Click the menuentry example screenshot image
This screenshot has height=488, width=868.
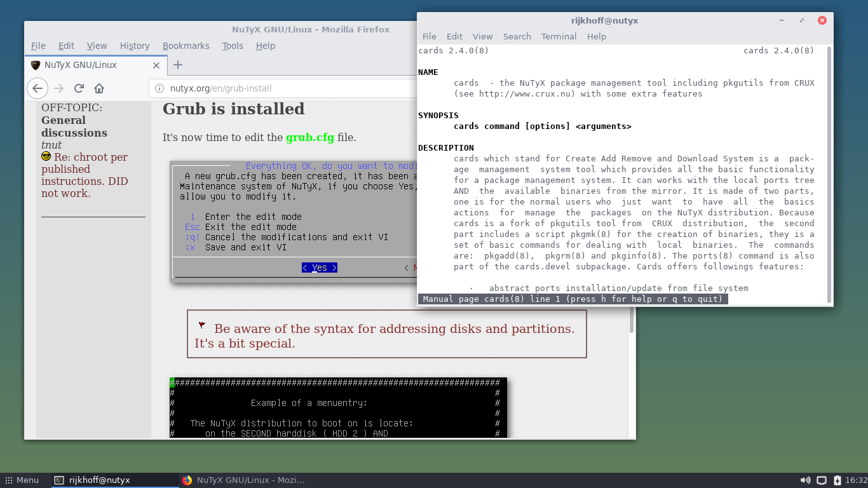(338, 407)
